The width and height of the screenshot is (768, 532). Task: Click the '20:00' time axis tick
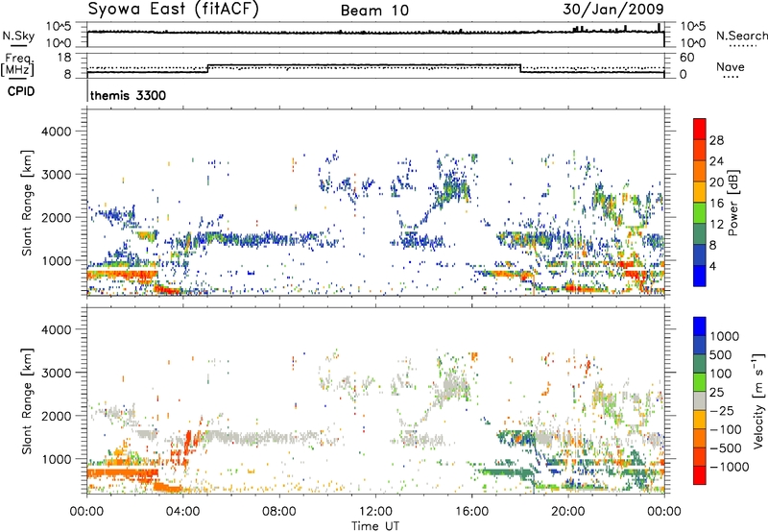click(568, 512)
